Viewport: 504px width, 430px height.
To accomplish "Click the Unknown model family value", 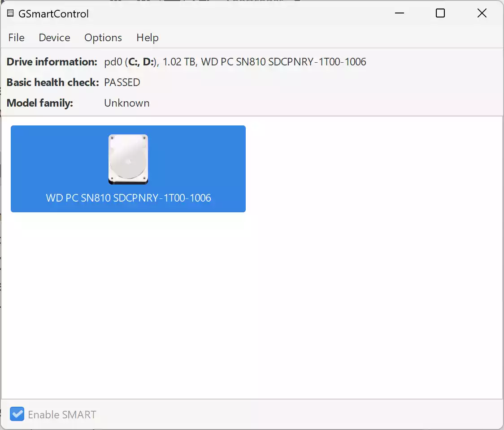I will click(127, 103).
